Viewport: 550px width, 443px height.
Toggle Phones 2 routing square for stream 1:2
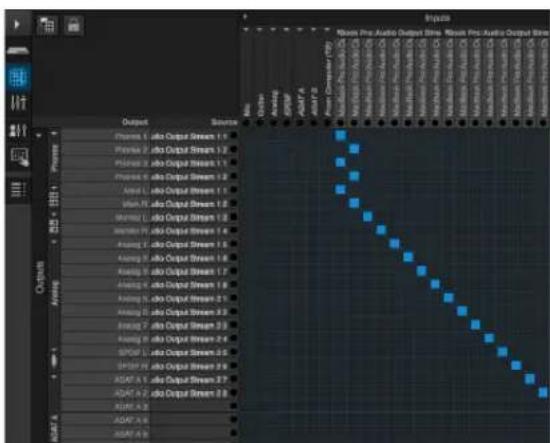coord(354,149)
